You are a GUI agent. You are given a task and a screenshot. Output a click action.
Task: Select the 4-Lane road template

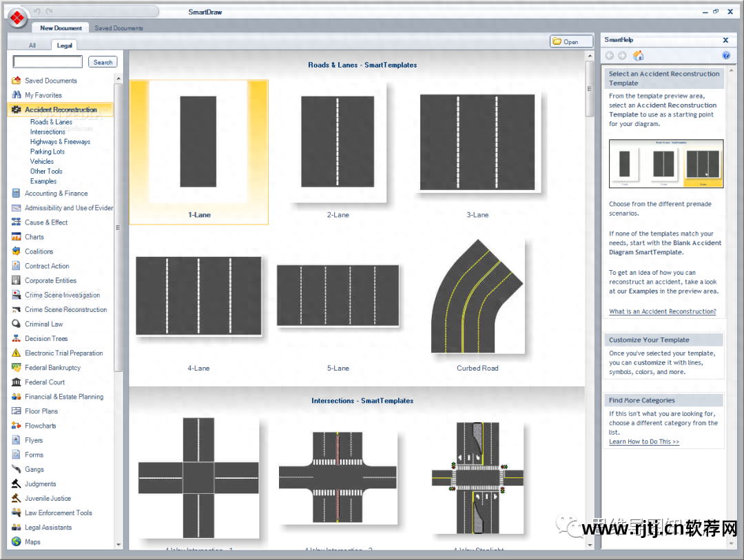(x=198, y=295)
